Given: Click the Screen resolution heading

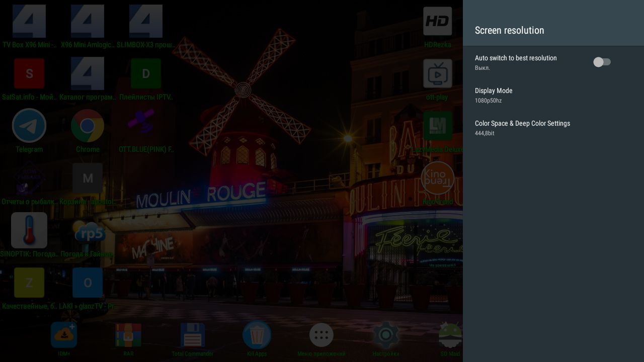Looking at the screenshot, I should tap(510, 30).
